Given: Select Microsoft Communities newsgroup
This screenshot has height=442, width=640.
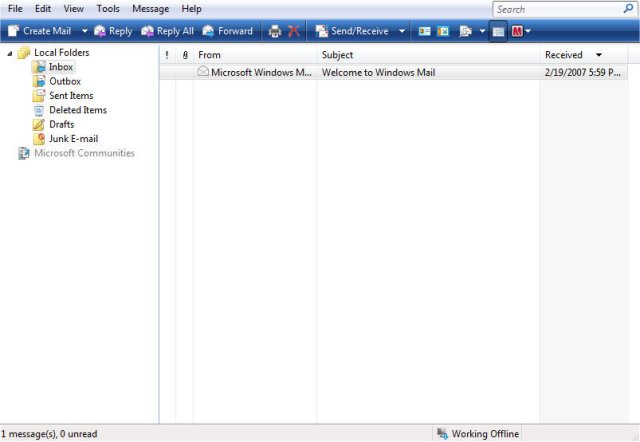Looking at the screenshot, I should pos(76,153).
